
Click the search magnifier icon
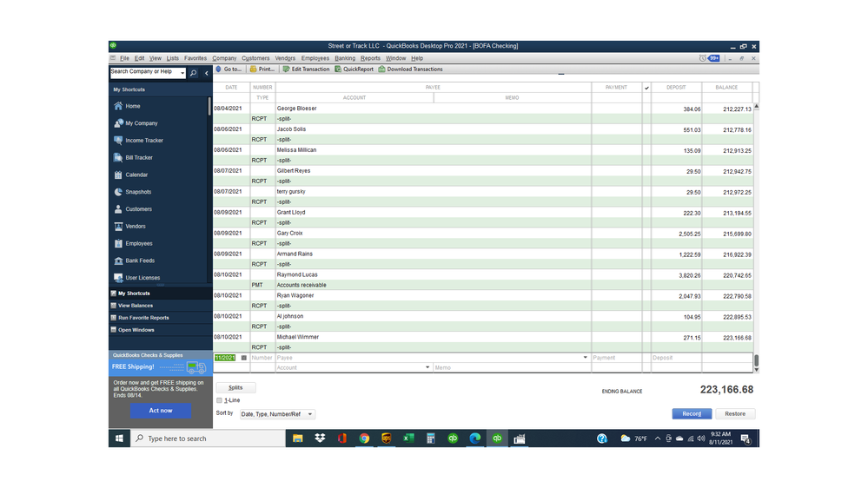click(193, 72)
